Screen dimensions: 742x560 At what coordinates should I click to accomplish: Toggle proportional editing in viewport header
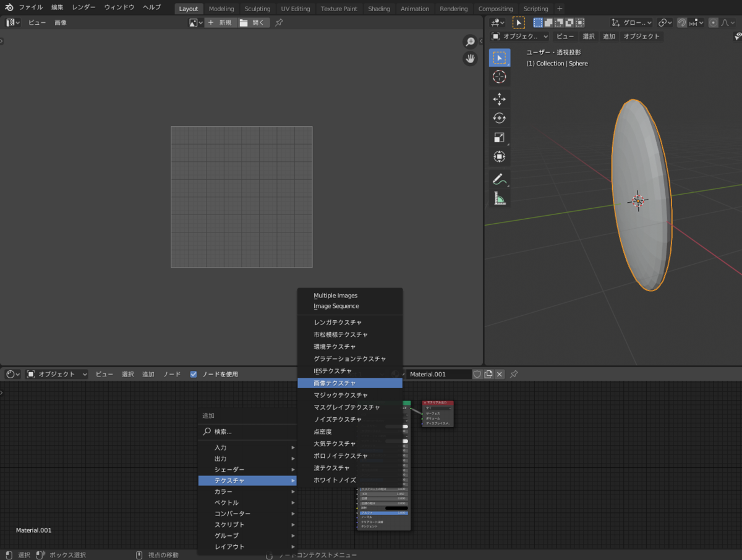click(714, 22)
